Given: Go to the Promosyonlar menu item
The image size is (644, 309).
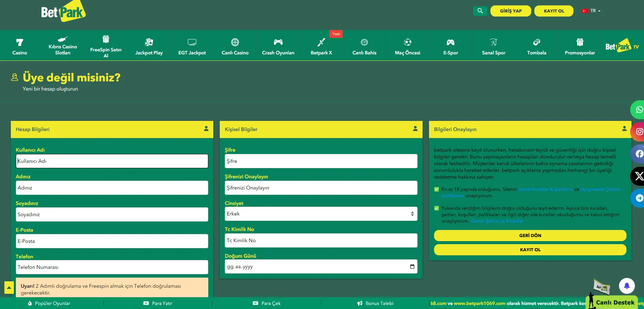Looking at the screenshot, I should (580, 46).
